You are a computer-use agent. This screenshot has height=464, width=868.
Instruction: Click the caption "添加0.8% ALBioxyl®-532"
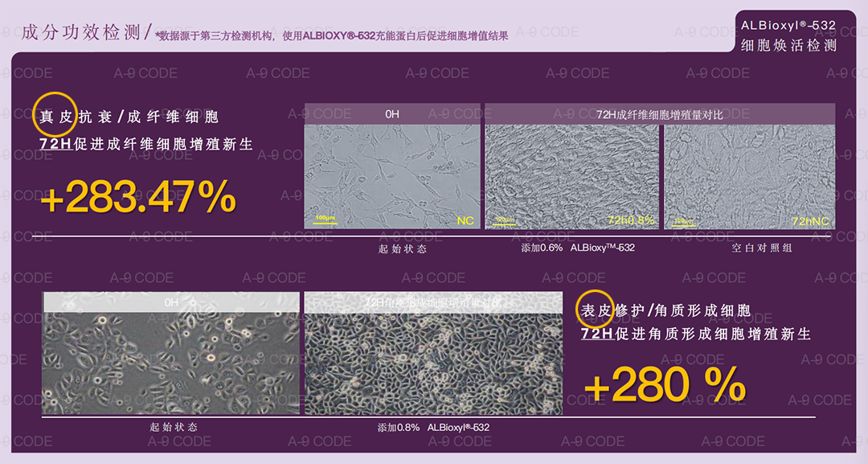tap(433, 428)
